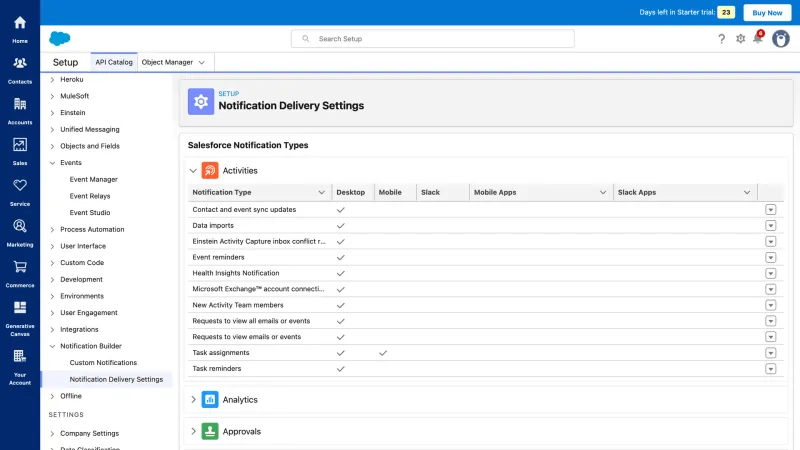Expand the Objects and Fields node
The height and width of the screenshot is (450, 800).
coord(52,146)
